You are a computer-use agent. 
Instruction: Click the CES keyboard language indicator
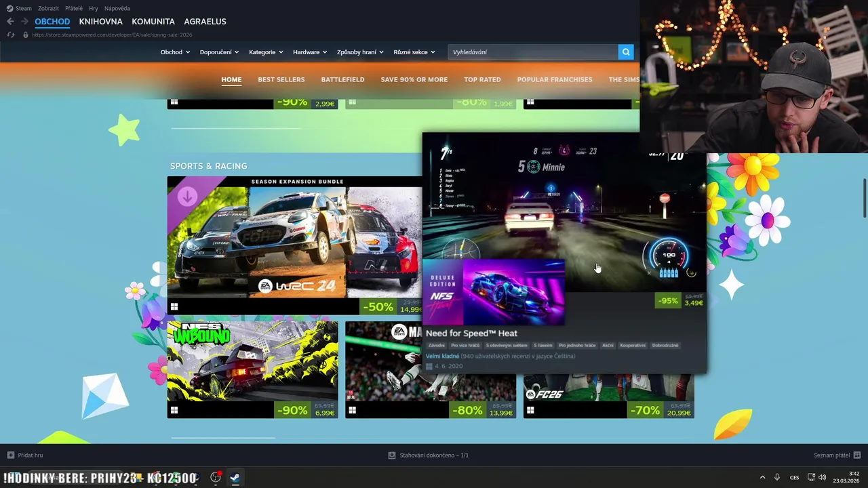[x=794, y=477]
